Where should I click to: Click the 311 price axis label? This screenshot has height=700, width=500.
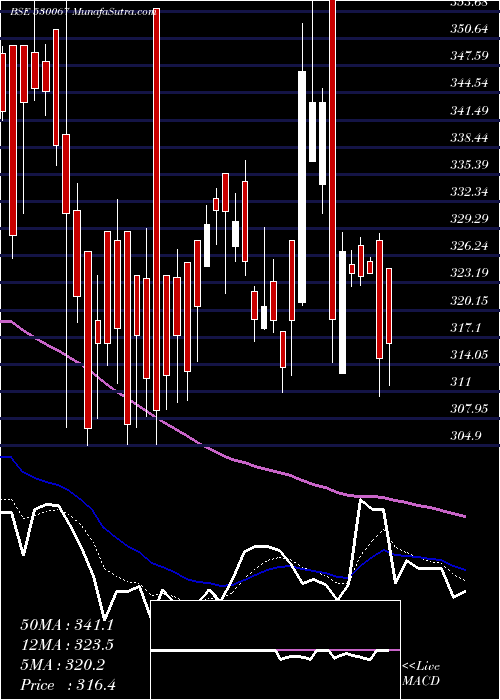coord(460,381)
